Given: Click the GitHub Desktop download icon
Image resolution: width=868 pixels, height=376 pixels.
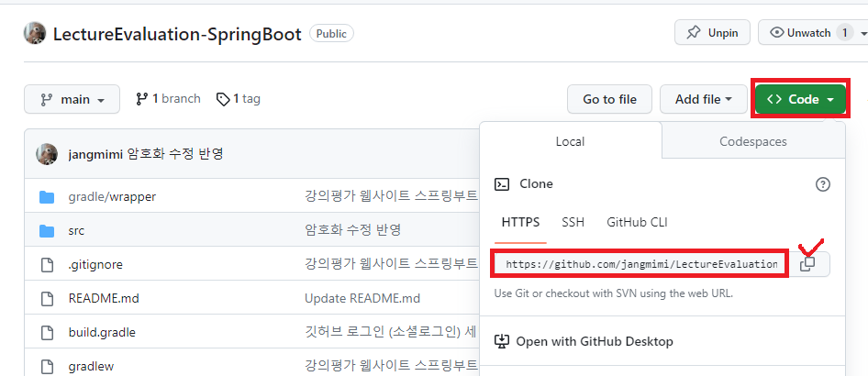Looking at the screenshot, I should click(502, 341).
